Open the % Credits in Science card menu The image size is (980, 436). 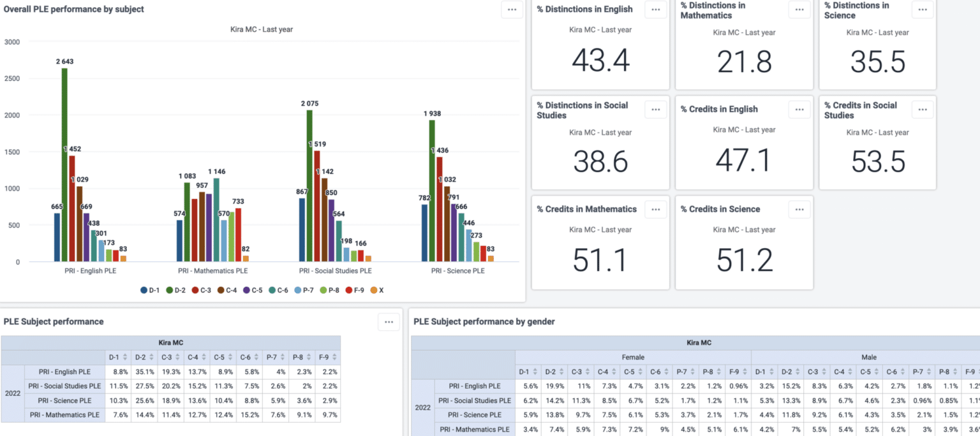click(799, 209)
